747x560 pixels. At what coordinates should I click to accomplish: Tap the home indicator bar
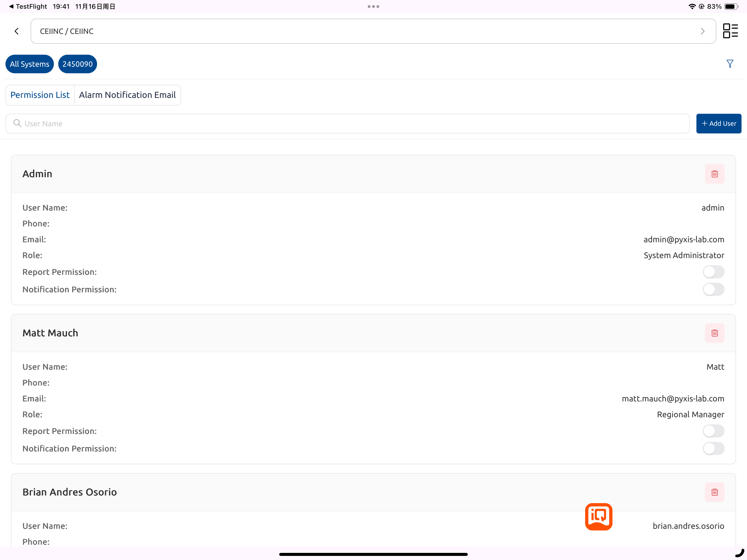point(373,554)
